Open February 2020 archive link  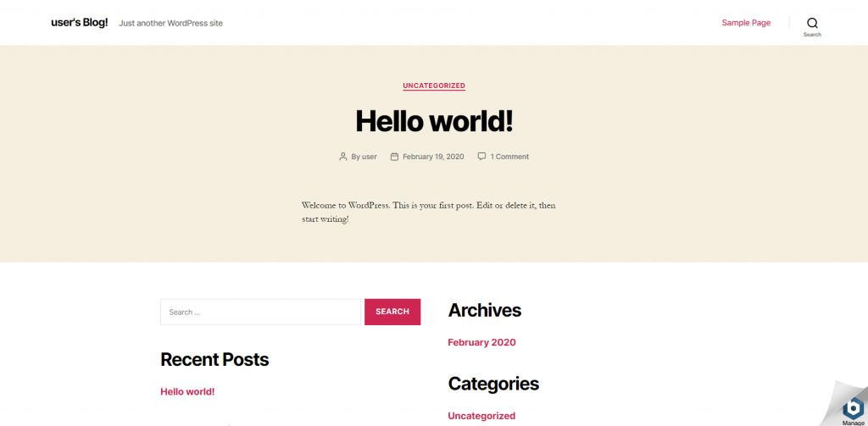click(x=481, y=342)
